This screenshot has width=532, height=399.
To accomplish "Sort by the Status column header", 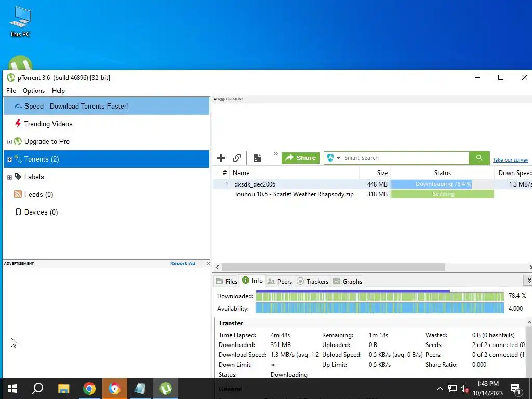I will click(443, 172).
